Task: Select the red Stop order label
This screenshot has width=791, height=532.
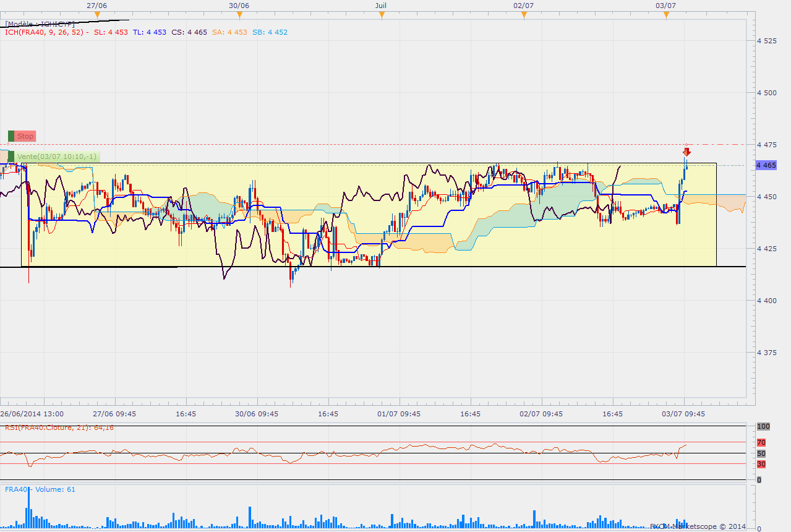Action: 22,136
